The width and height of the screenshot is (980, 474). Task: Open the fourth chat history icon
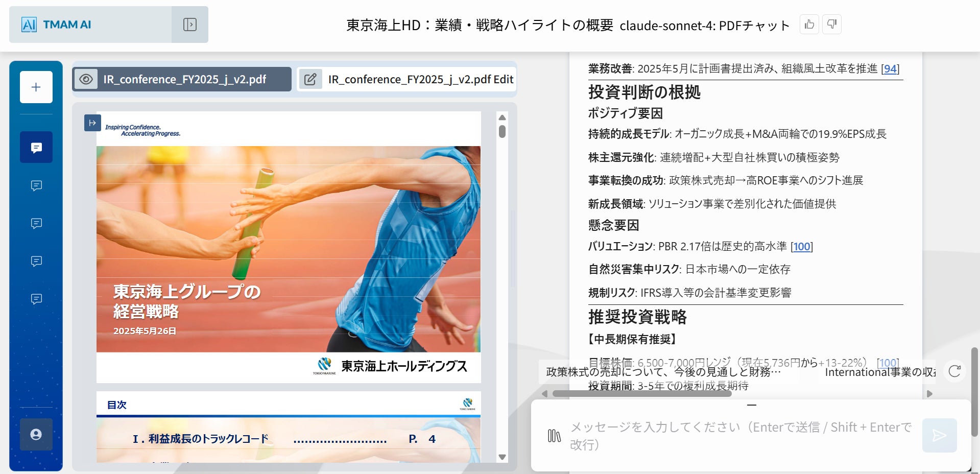pos(36,261)
